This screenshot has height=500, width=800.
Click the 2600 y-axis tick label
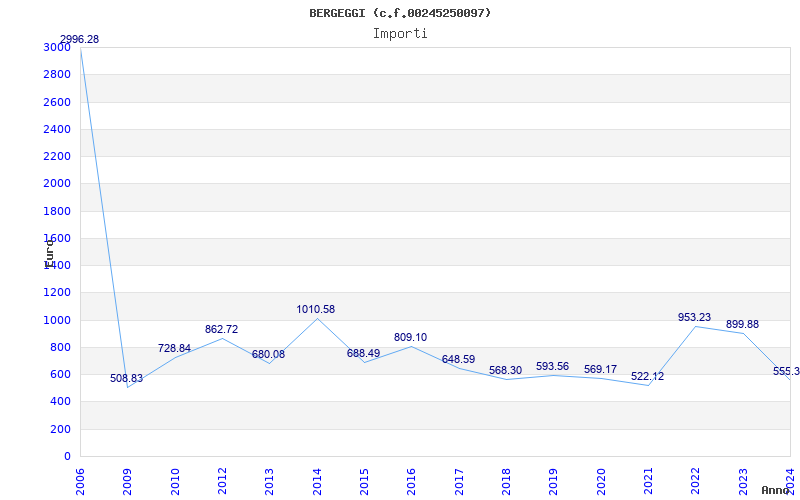point(57,103)
